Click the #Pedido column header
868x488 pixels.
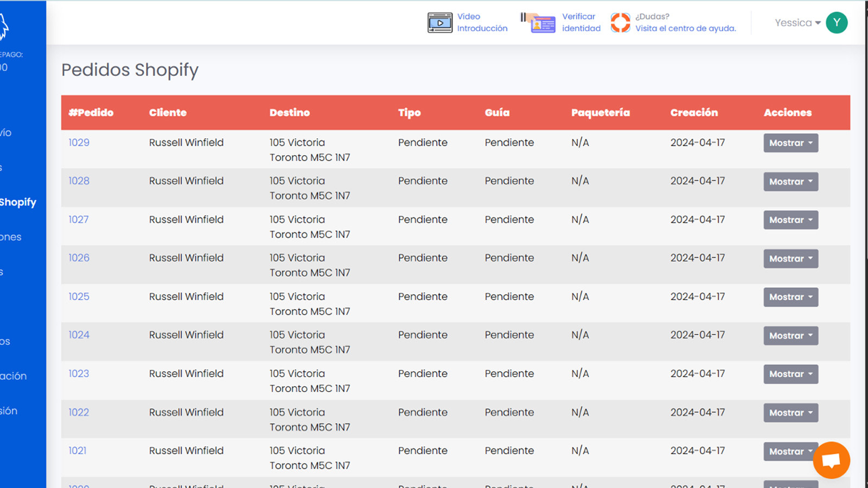tap(91, 113)
